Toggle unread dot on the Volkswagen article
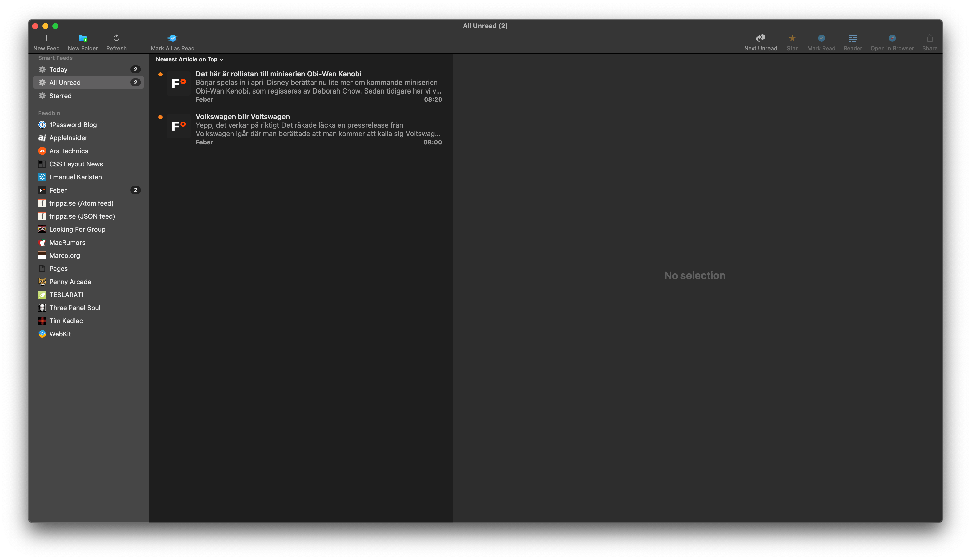Image resolution: width=971 pixels, height=560 pixels. click(160, 117)
